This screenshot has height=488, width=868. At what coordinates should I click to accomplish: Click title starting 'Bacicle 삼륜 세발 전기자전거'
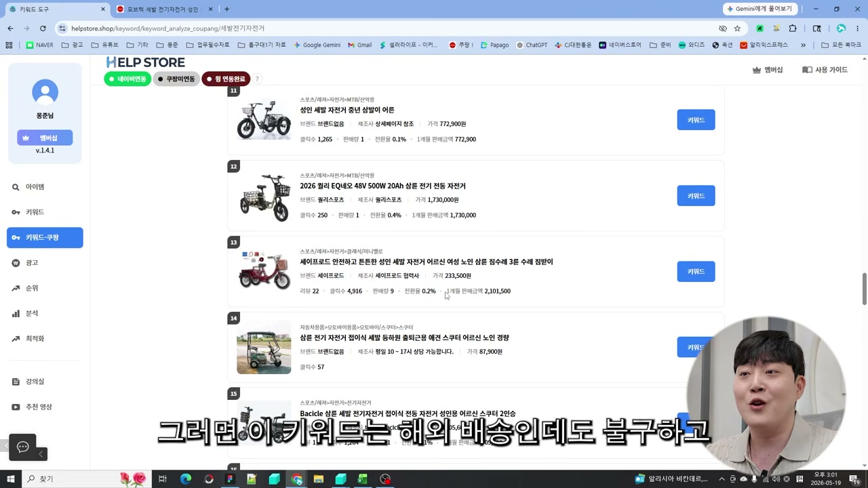point(408,413)
